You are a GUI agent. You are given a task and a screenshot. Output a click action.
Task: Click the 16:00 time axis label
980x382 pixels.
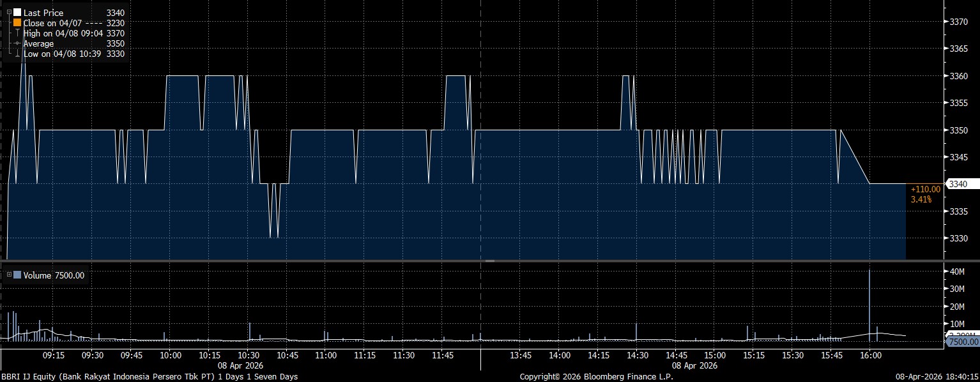[870, 355]
